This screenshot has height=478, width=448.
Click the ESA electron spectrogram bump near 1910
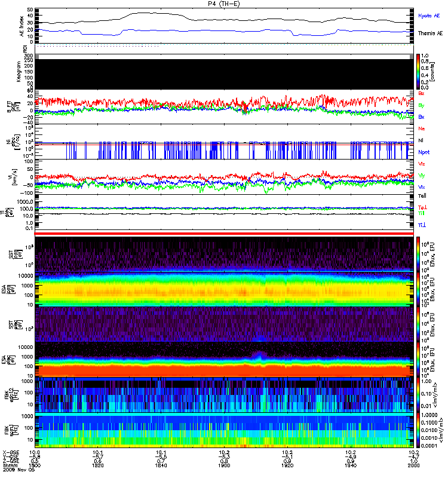point(258,356)
